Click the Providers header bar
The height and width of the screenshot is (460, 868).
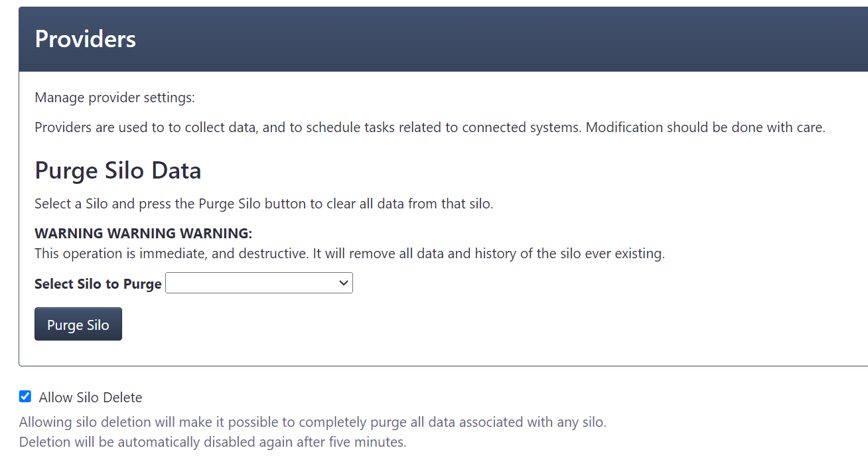click(434, 38)
